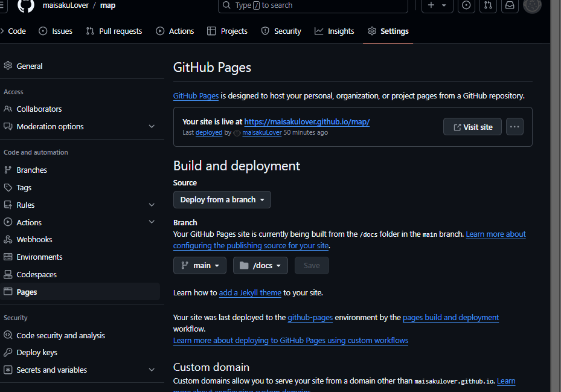This screenshot has width=561, height=392.
Task: Click the Codespaces icon
Action: [8, 274]
